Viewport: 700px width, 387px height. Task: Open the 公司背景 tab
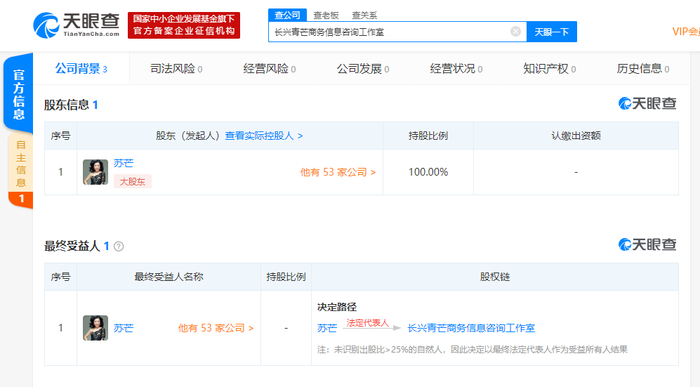click(81, 69)
